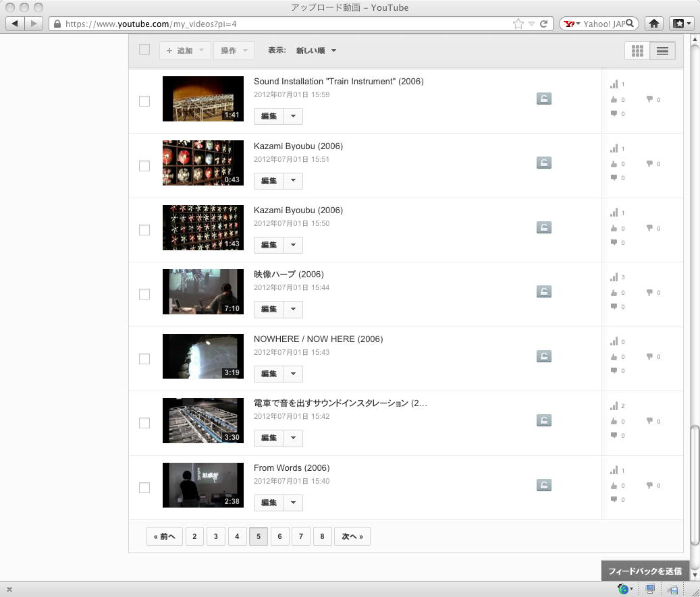This screenshot has height=597, width=700.
Task: Click 編集 button for 電車で音を出す video
Action: click(x=269, y=438)
